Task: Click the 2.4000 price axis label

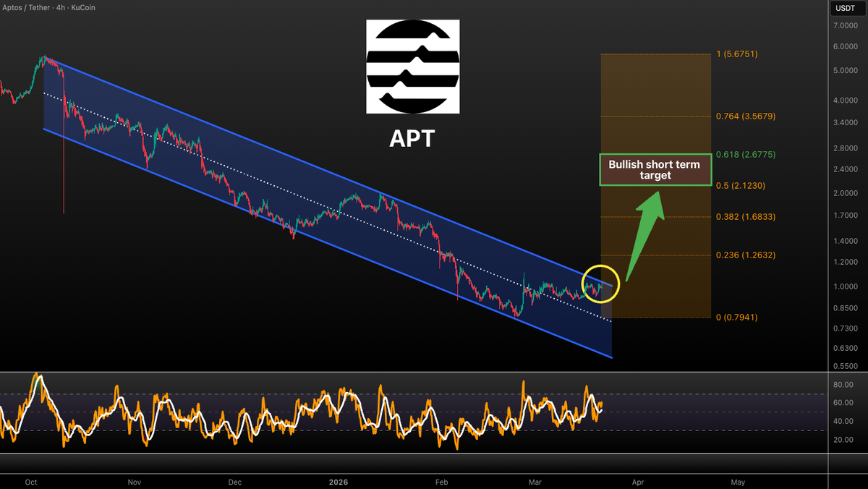Action: (846, 169)
